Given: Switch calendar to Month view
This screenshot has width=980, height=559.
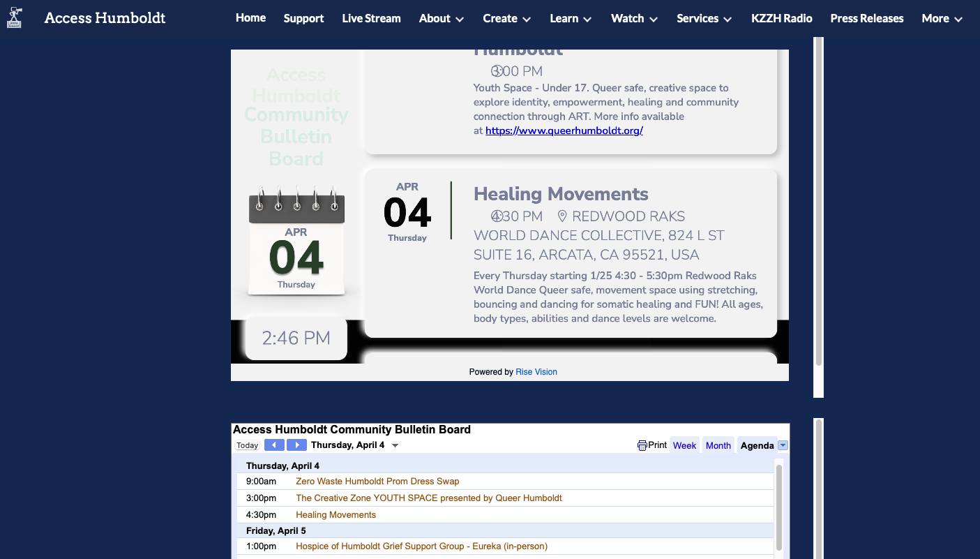Looking at the screenshot, I should pos(718,445).
